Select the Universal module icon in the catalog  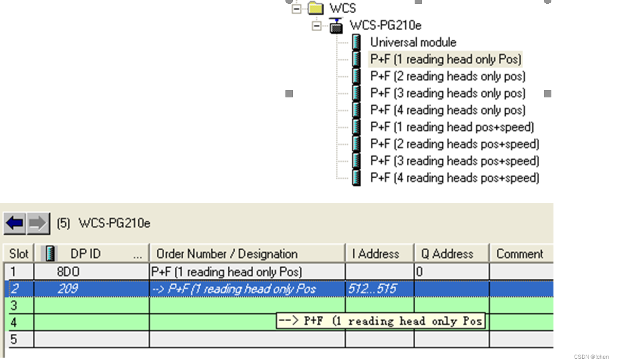[356, 42]
